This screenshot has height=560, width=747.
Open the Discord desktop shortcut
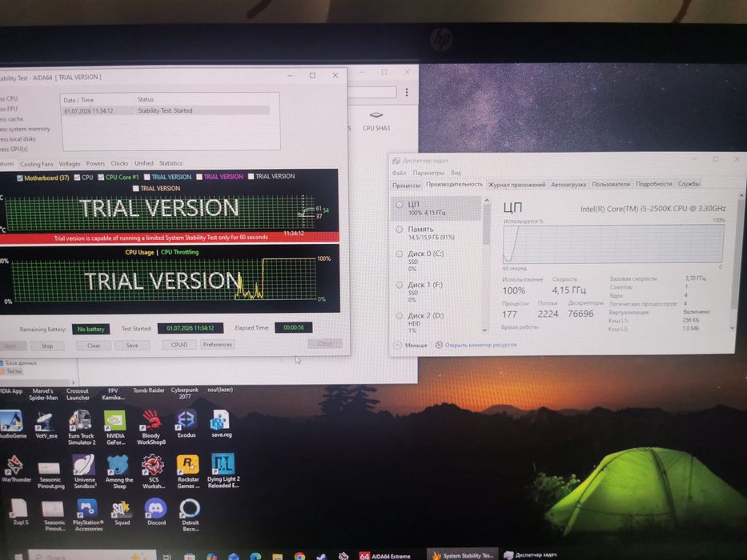pyautogui.click(x=156, y=512)
